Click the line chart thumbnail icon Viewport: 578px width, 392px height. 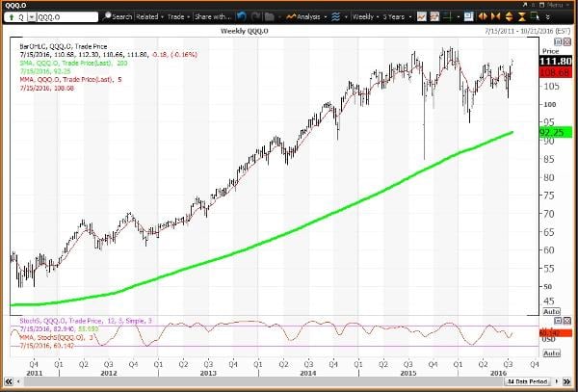[x=422, y=16]
